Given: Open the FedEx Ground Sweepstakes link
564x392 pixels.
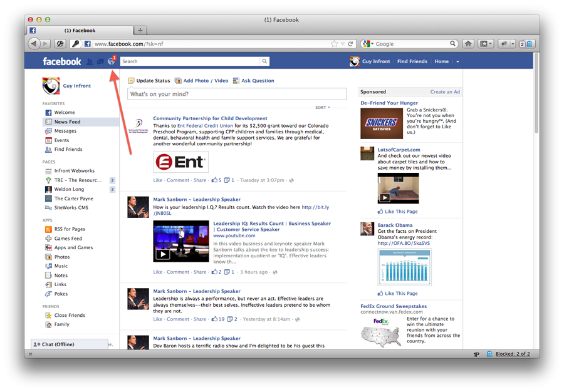Looking at the screenshot, I should (394, 306).
